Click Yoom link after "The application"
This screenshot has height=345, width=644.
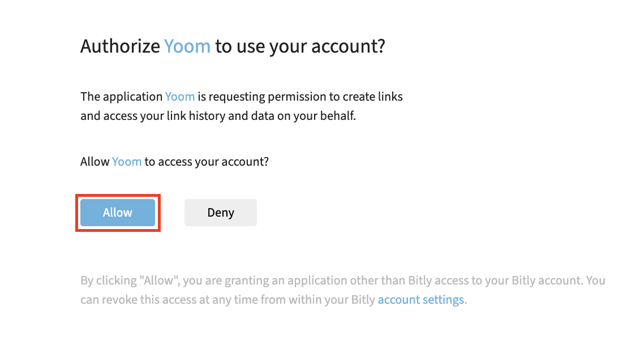pos(180,97)
